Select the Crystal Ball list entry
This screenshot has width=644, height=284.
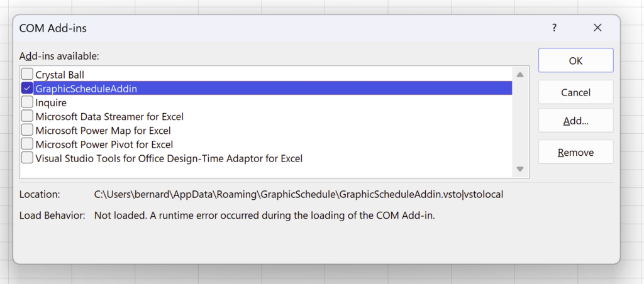[x=60, y=75]
